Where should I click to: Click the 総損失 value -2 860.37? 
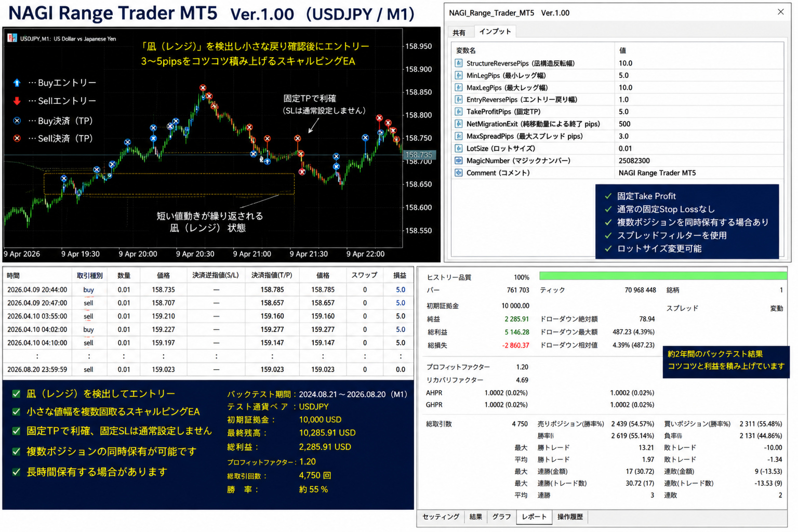pos(515,345)
